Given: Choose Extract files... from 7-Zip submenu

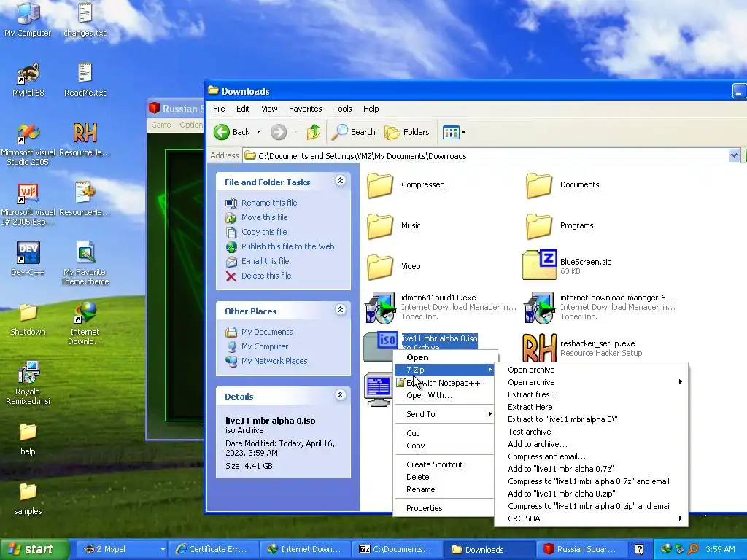Looking at the screenshot, I should tap(591, 394).
